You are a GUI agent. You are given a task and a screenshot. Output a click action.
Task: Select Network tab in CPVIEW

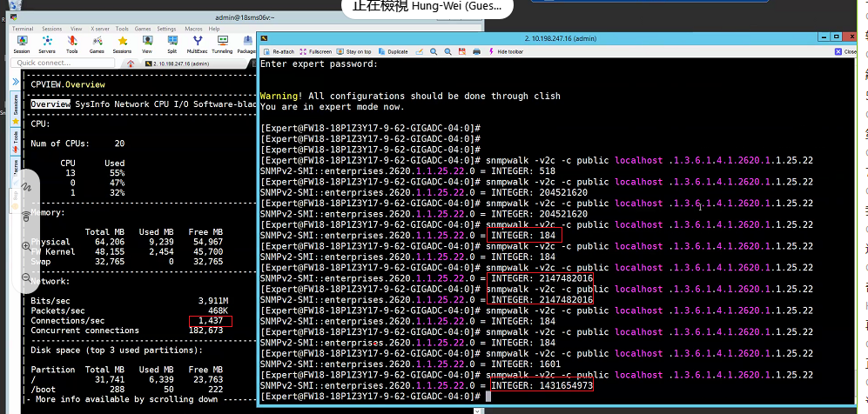point(131,103)
